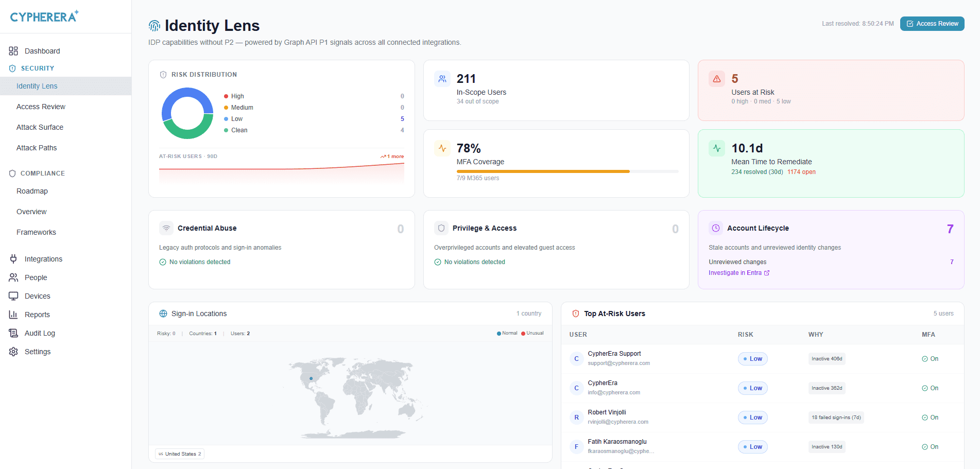This screenshot has height=469, width=980.
Task: Open Devices monitor icon
Action: pyautogui.click(x=13, y=296)
